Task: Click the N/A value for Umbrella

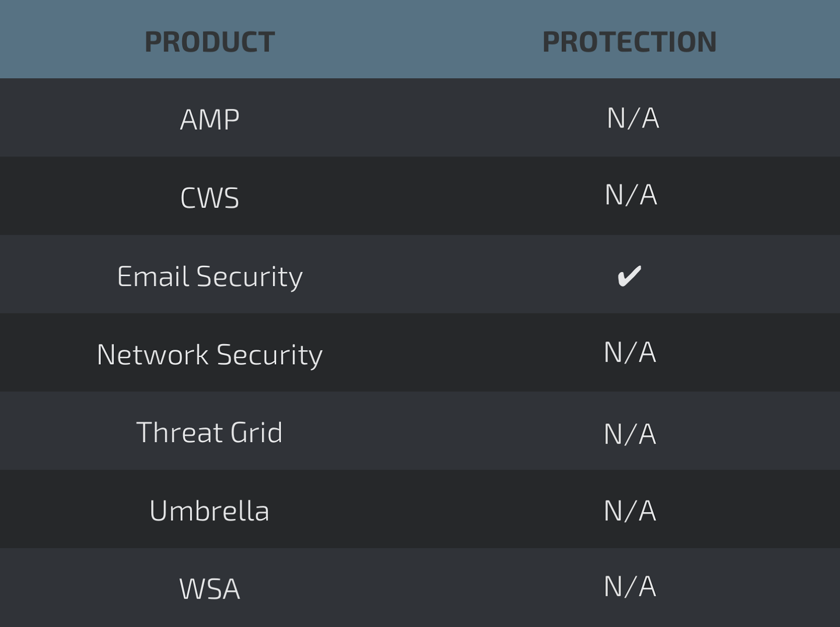Action: (629, 511)
